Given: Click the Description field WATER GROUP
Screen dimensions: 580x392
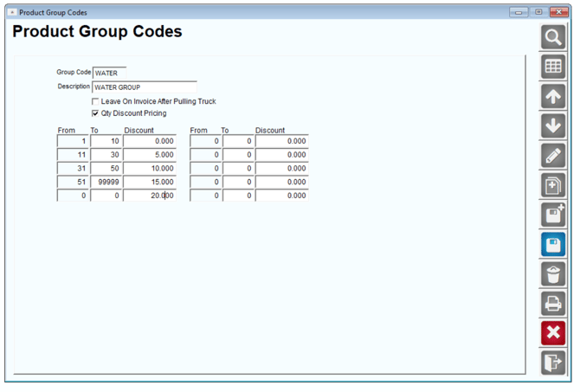Looking at the screenshot, I should (x=145, y=87).
